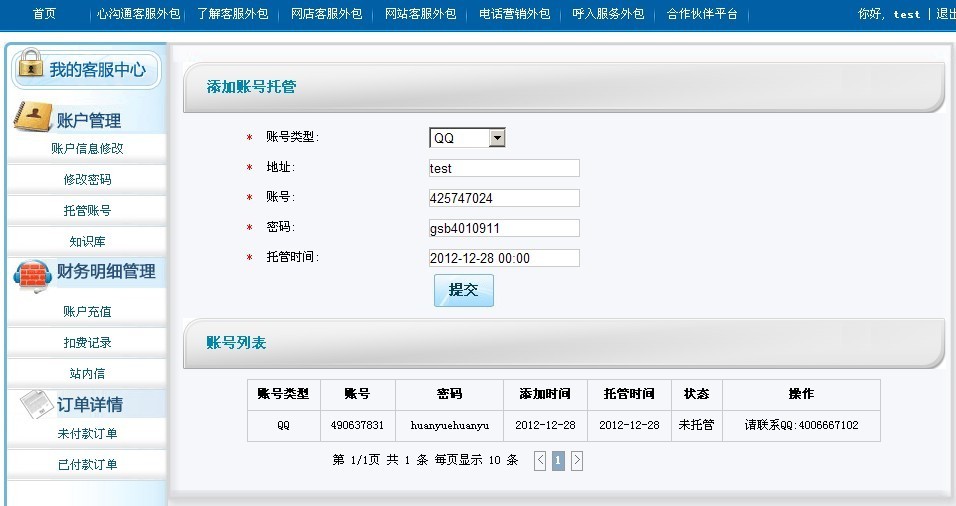Screen dimensions: 956x506
Task: Open 未付款订单 in the sidebar
Action: tap(87, 434)
